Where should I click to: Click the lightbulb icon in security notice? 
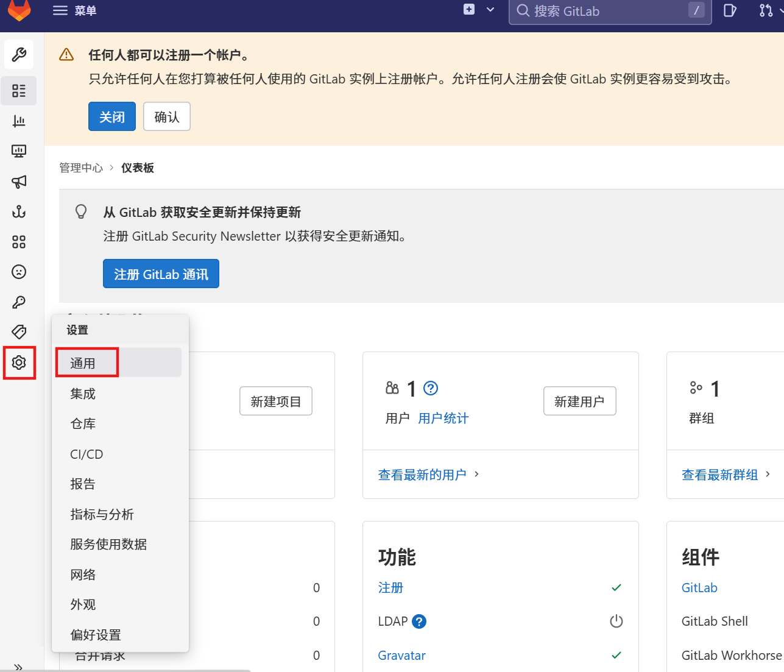tap(80, 211)
